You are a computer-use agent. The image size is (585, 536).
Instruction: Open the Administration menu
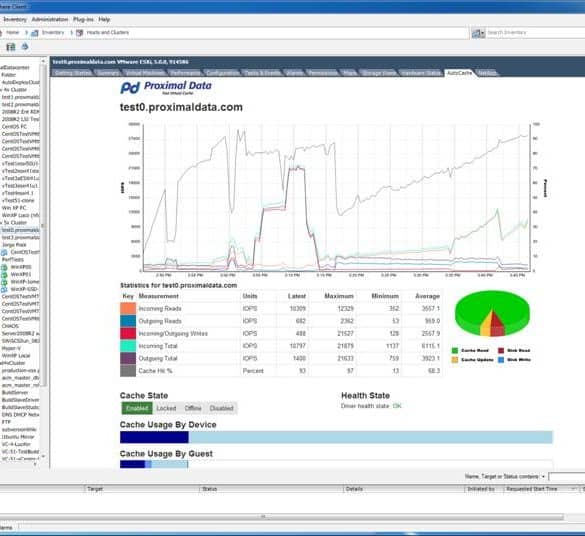click(50, 19)
